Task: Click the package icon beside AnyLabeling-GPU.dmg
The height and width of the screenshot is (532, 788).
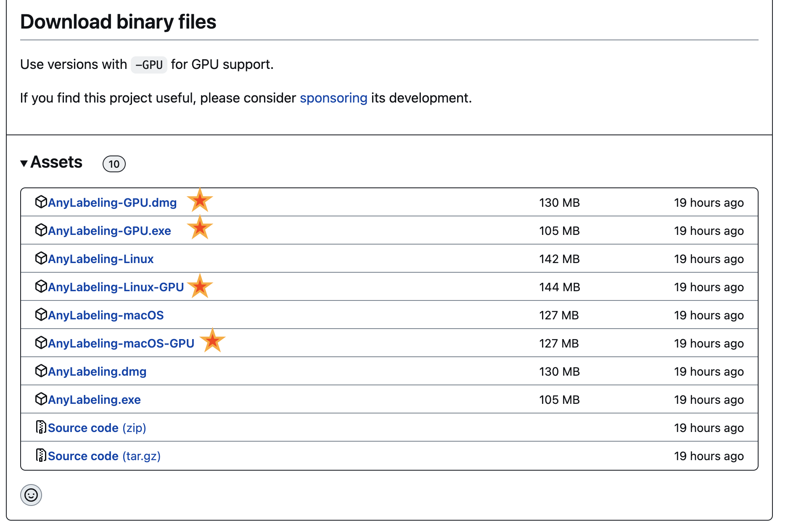Action: coord(41,202)
